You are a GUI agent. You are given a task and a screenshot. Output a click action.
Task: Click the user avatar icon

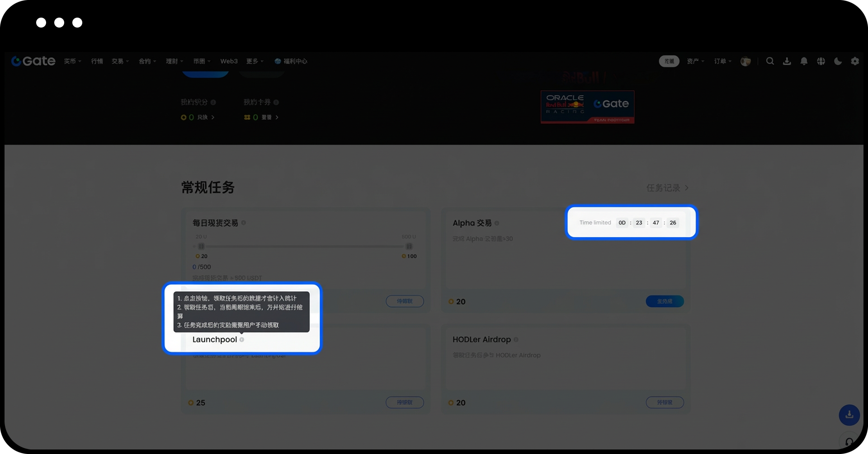(x=745, y=61)
